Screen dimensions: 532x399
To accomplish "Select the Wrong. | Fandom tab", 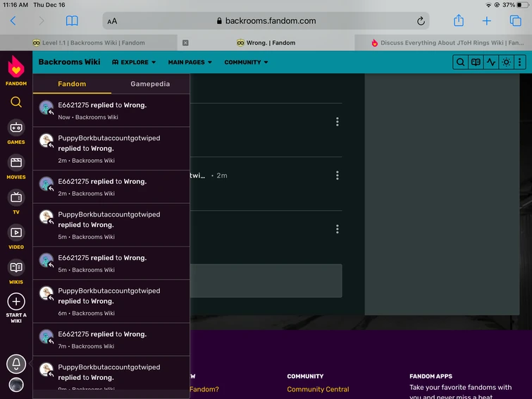I will coord(266,43).
